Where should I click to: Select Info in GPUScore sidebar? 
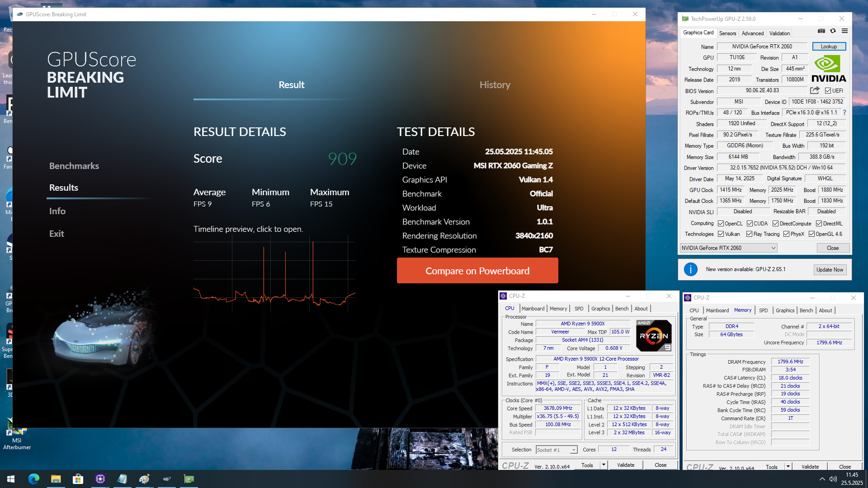(57, 211)
